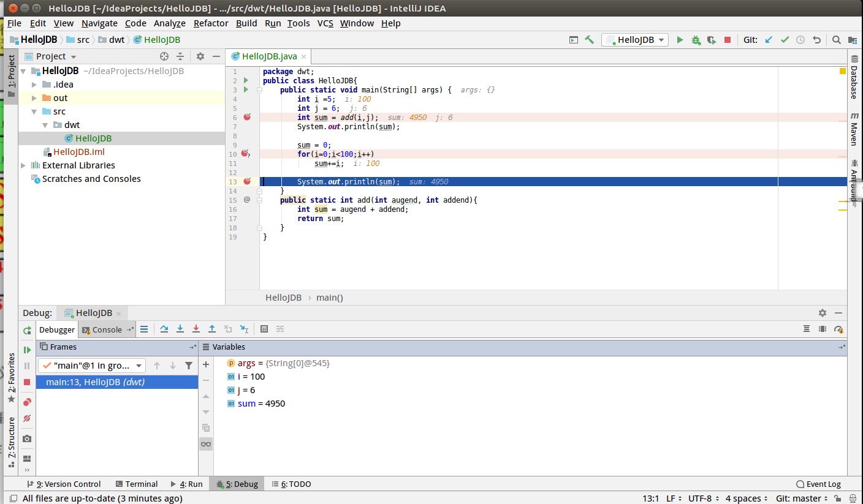Click Show Execution Point icon
The image size is (863, 504).
click(x=144, y=329)
